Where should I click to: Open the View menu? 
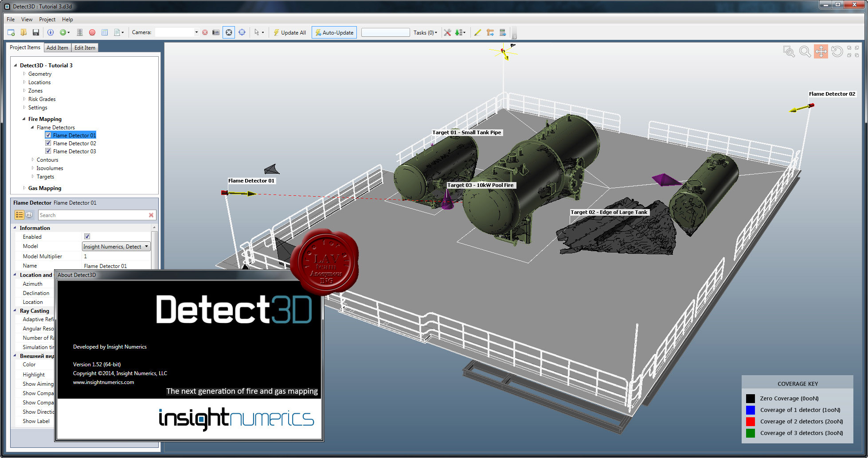(27, 19)
